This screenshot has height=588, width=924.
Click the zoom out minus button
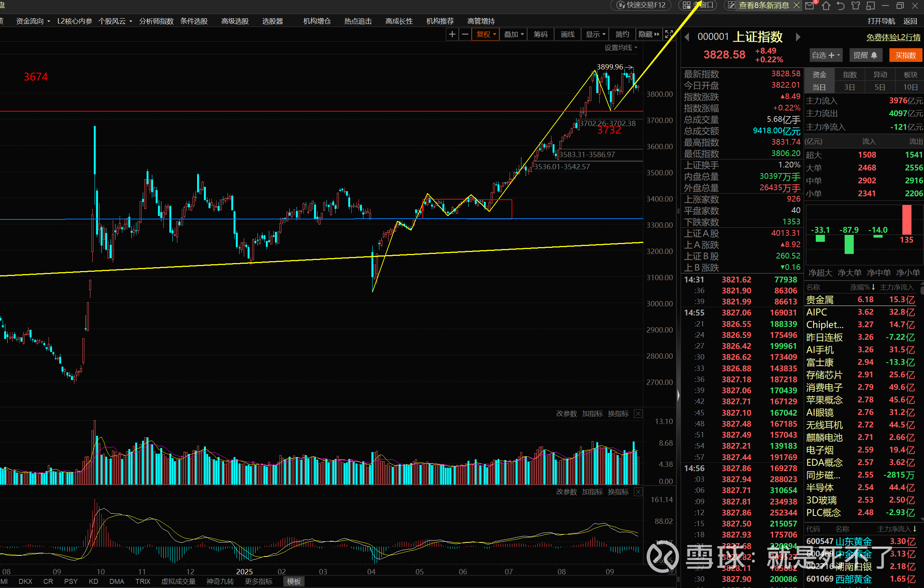465,35
